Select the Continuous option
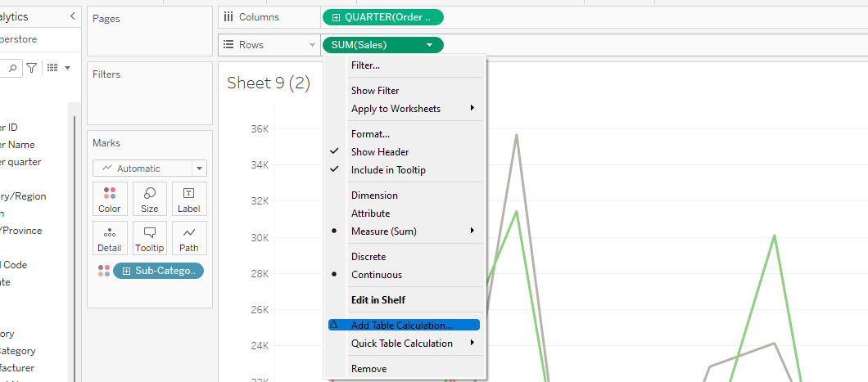Viewport: 868px width, 382px height. 377,275
